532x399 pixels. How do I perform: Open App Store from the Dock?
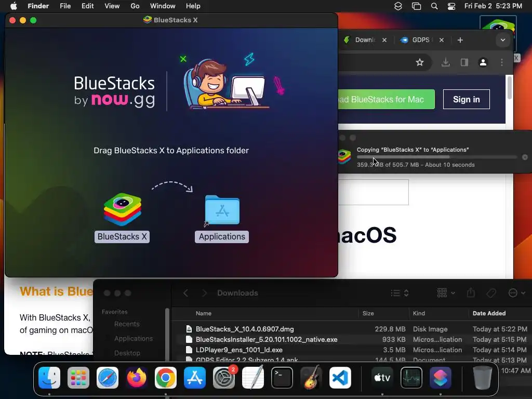click(x=195, y=378)
